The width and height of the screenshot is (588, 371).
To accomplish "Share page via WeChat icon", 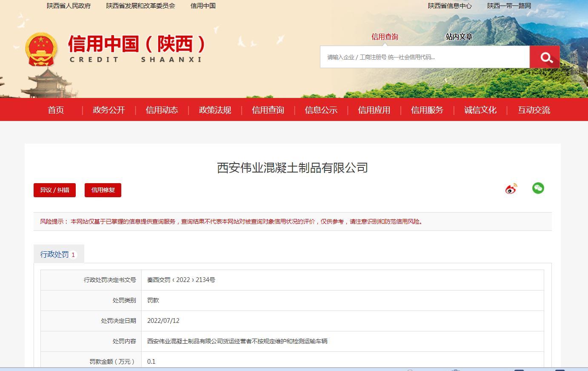I will 538,188.
